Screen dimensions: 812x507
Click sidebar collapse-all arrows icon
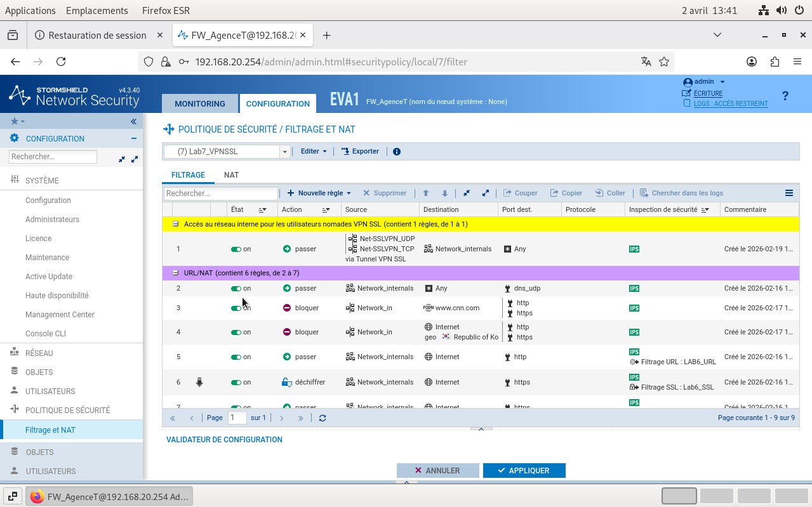tap(122, 159)
